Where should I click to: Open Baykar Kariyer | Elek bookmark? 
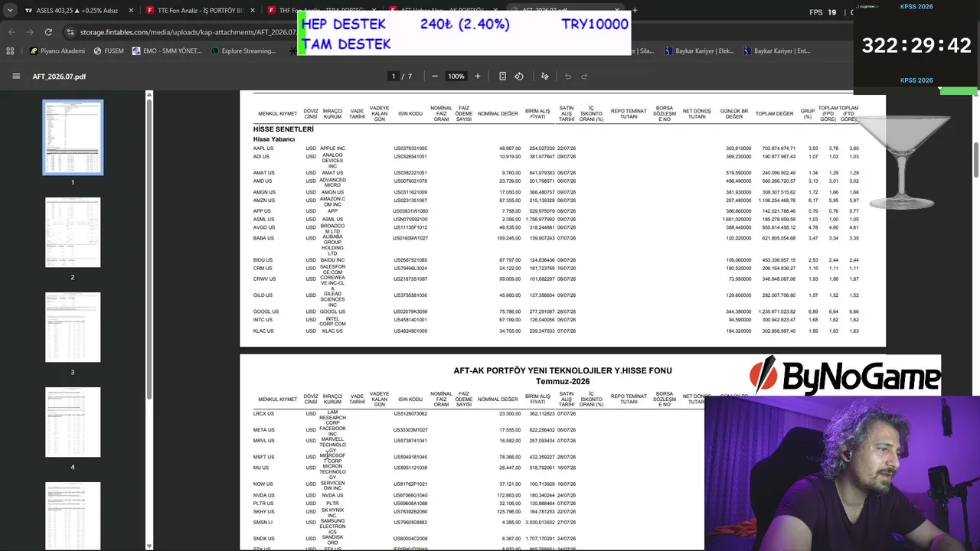(x=698, y=51)
